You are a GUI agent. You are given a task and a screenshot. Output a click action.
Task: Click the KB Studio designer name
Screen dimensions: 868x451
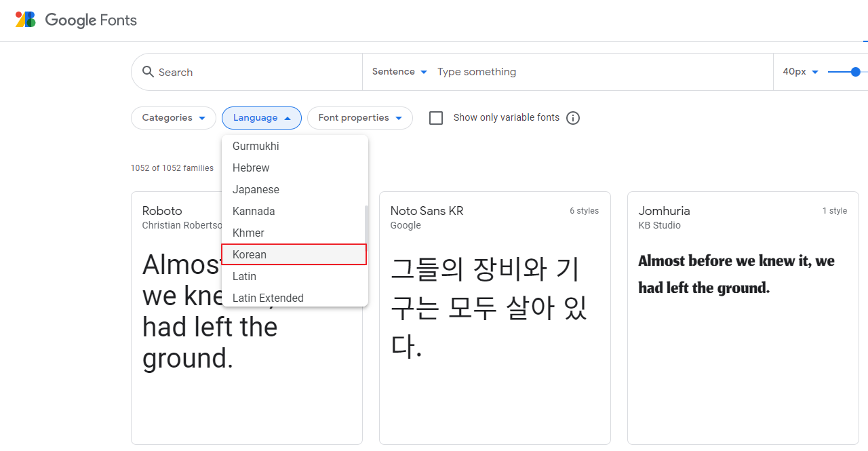tap(660, 225)
